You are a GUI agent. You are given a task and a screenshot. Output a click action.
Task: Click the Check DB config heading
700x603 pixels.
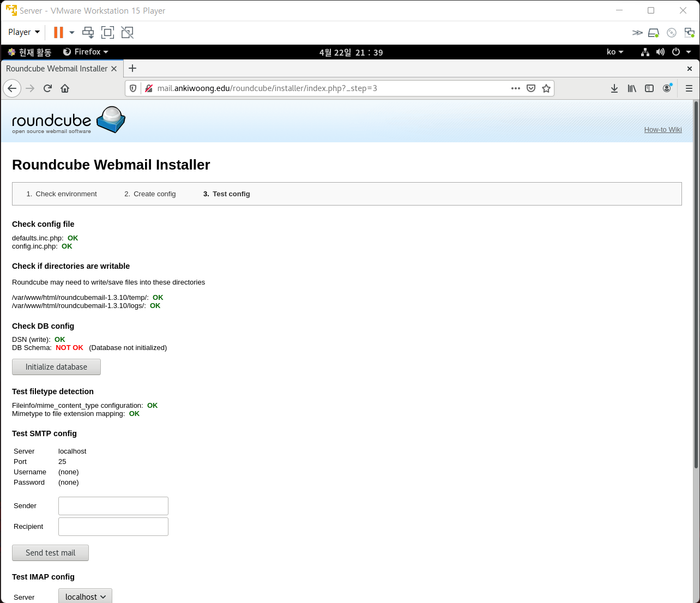click(x=43, y=326)
